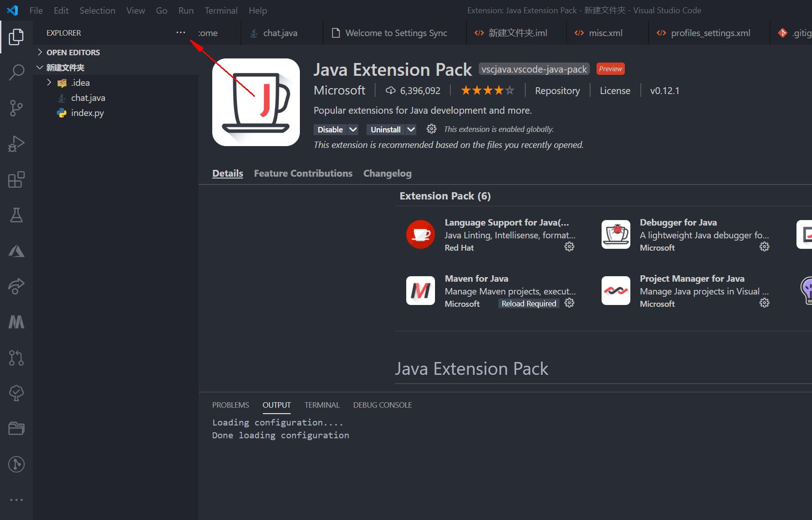Open Source Control view icon
Screen dimensions: 812x520
(x=16, y=108)
